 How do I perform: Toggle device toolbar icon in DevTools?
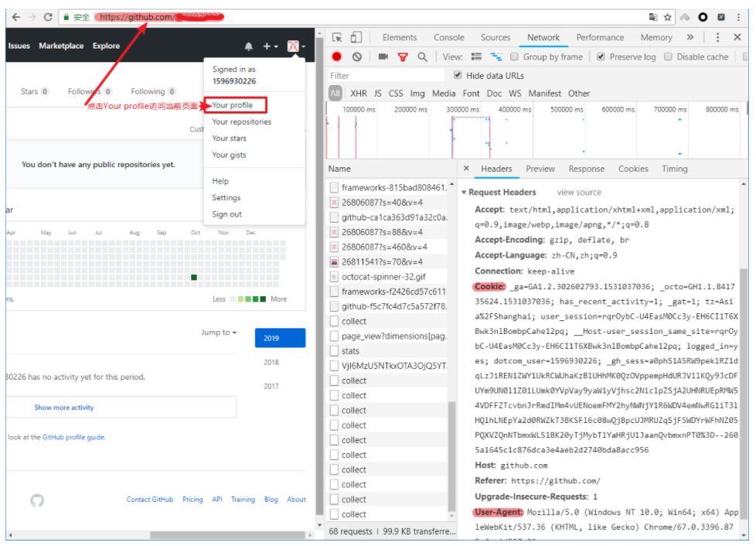356,38
